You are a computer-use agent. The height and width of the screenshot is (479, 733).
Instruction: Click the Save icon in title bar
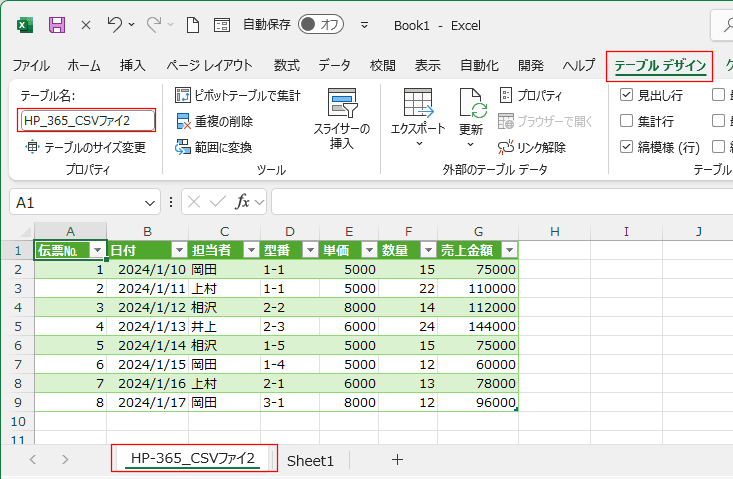(x=57, y=24)
